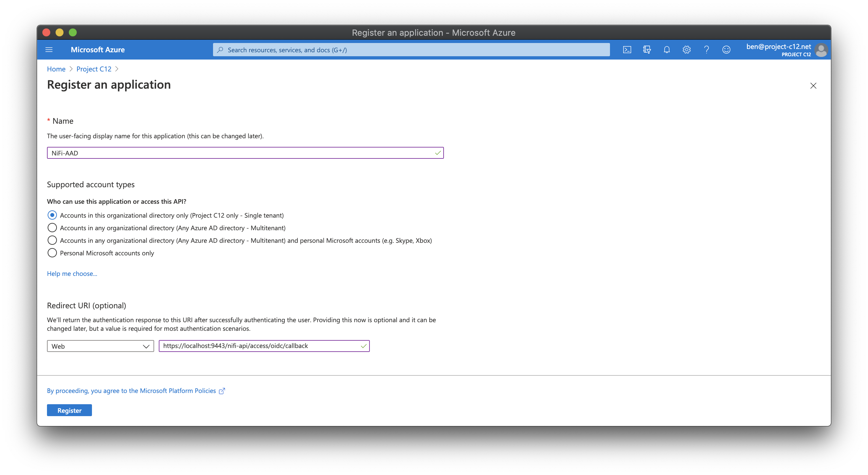Navigate to Project C12 breadcrumb
Viewport: 868px width, 475px height.
tap(94, 69)
